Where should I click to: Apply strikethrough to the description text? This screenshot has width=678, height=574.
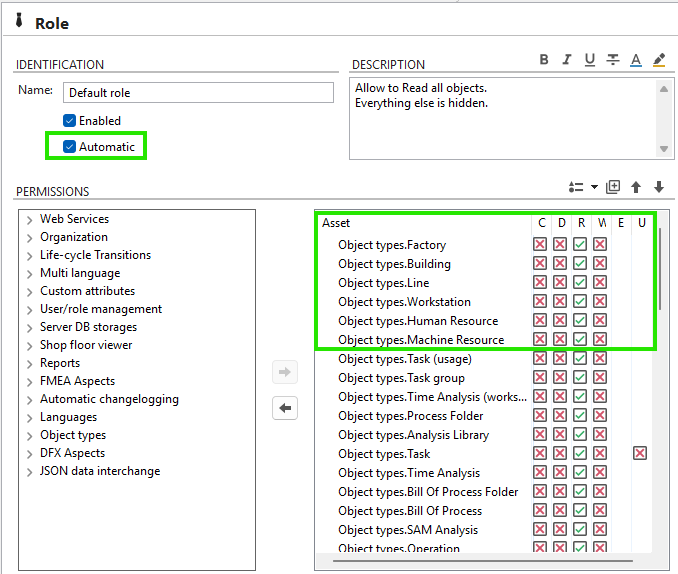pyautogui.click(x=613, y=60)
